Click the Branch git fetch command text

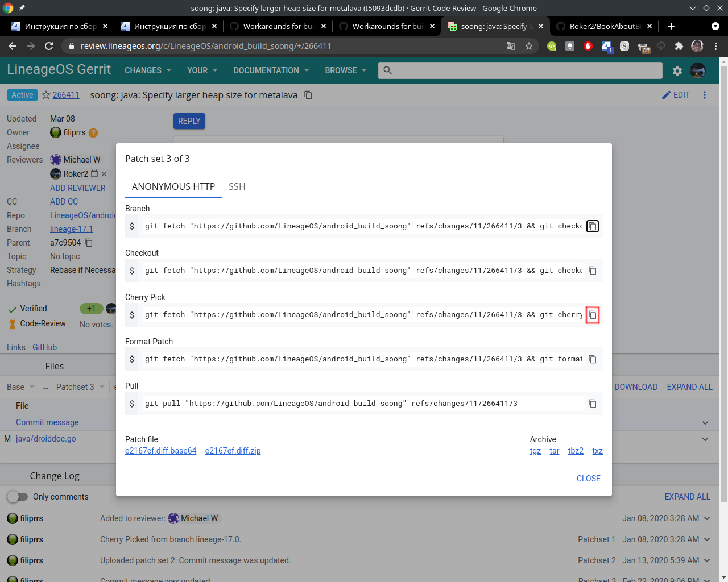(363, 226)
